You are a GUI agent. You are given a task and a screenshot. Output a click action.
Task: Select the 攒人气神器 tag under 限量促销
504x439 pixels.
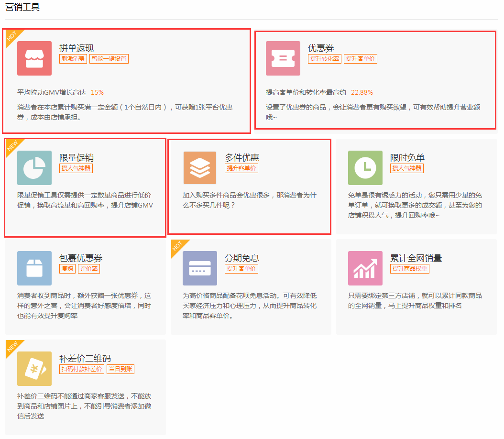tap(76, 168)
